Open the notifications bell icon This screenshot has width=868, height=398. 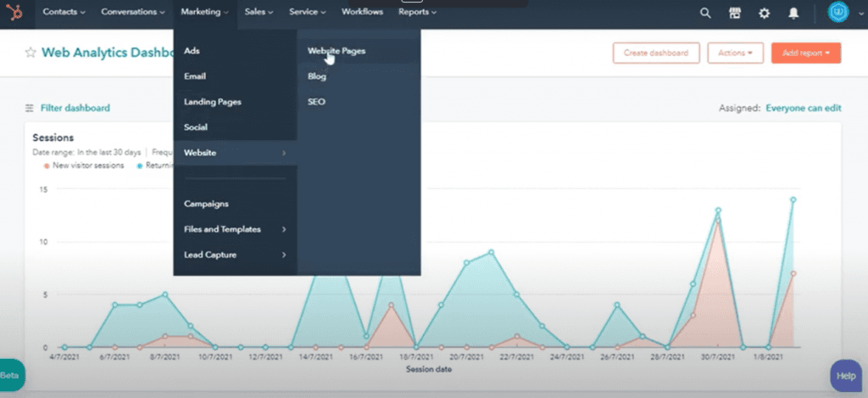[x=793, y=13]
